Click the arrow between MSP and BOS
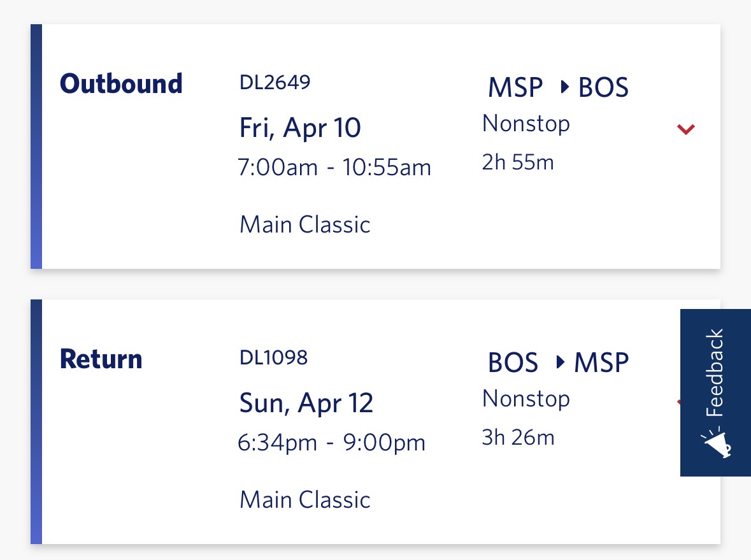This screenshot has width=751, height=560. (564, 88)
